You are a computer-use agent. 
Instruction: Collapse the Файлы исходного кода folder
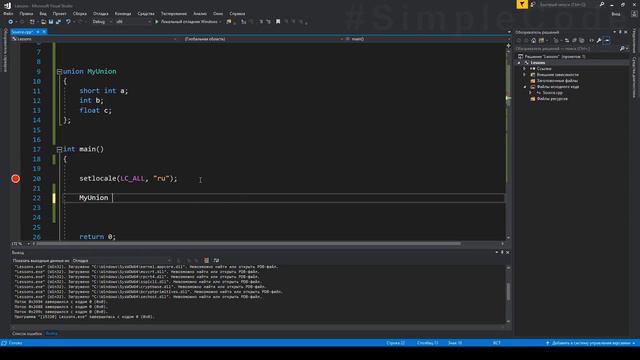525,87
